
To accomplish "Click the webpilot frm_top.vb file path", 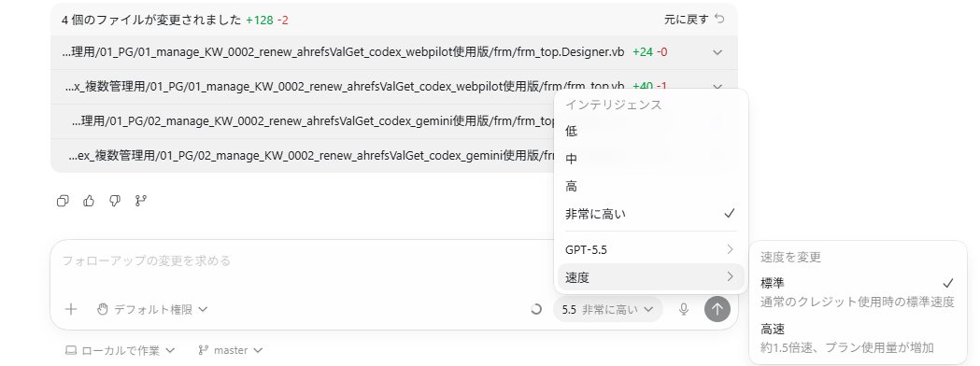I will tap(345, 87).
